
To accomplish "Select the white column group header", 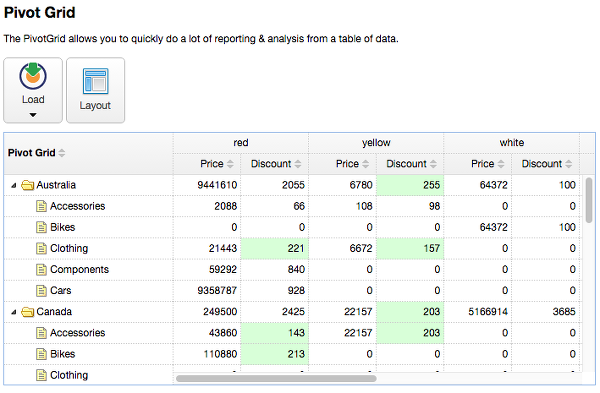I will point(512,143).
